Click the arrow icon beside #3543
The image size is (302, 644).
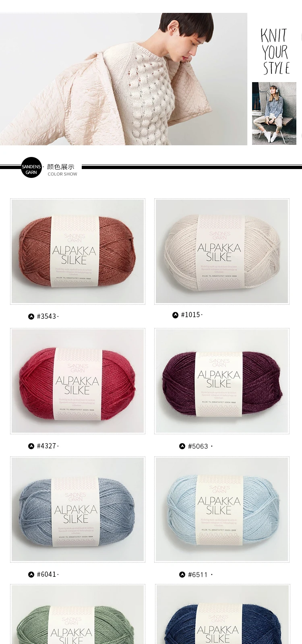click(x=31, y=317)
